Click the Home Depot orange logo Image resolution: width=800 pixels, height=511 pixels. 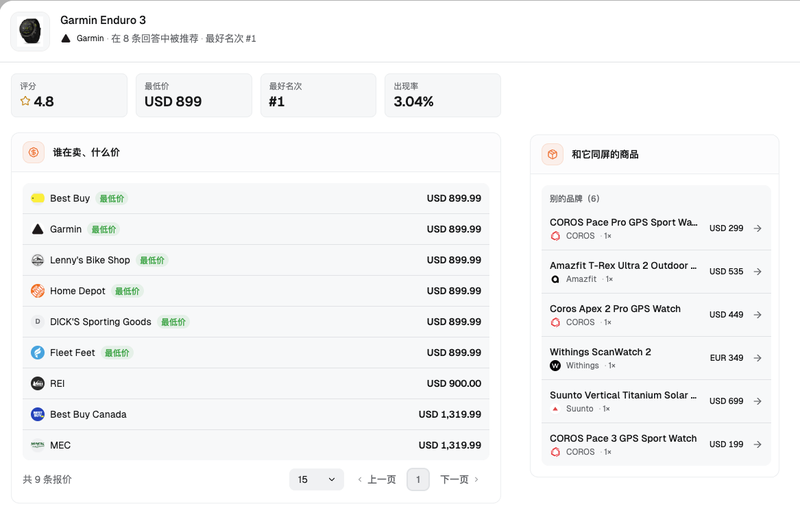pyautogui.click(x=38, y=291)
